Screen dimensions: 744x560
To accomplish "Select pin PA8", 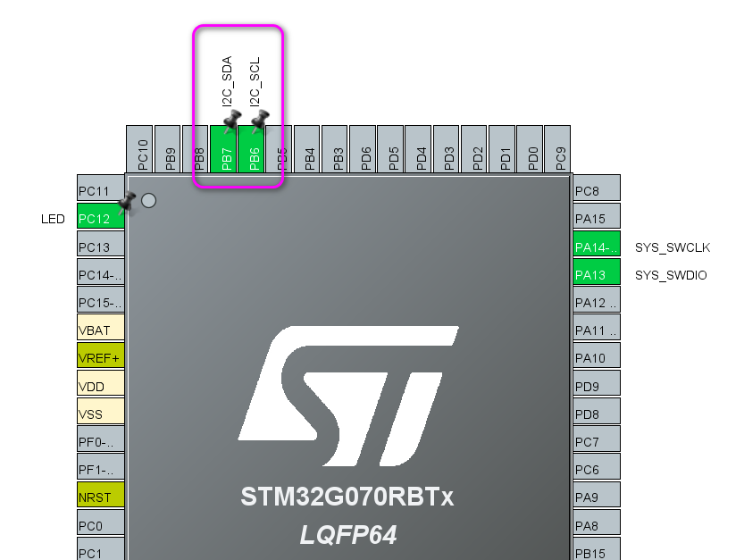I will tap(597, 523).
